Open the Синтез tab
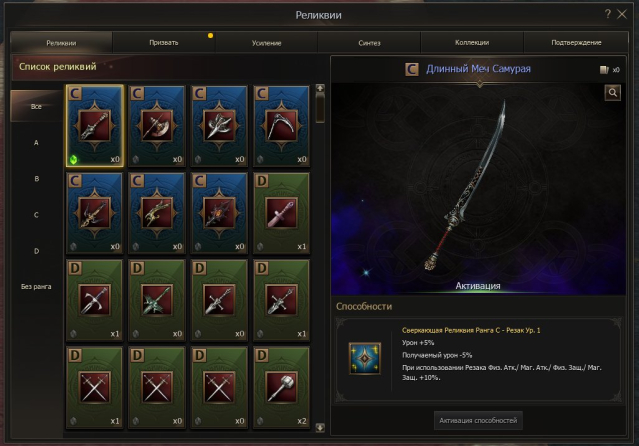 coord(369,42)
